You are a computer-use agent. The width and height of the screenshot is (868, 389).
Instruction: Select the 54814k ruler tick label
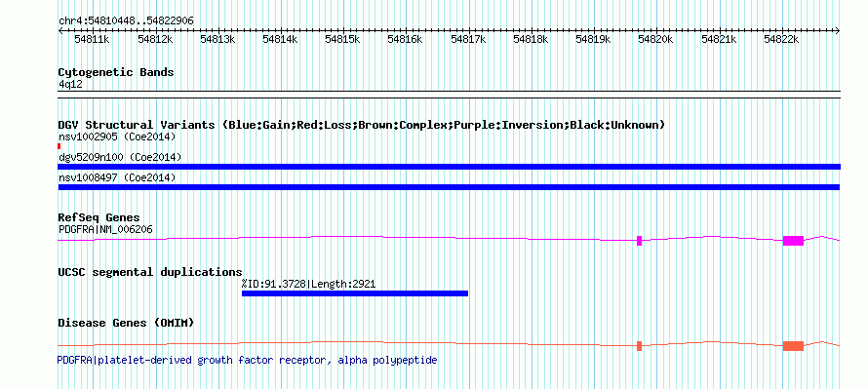point(281,39)
